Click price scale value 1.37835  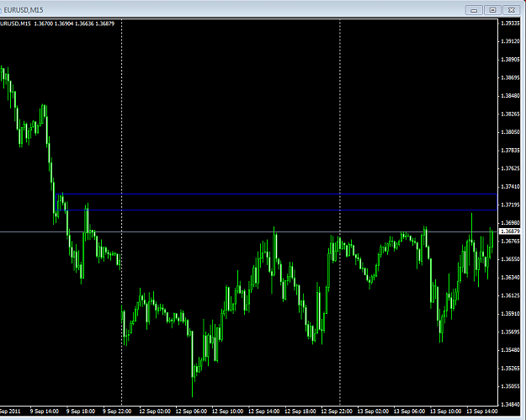tap(510, 150)
